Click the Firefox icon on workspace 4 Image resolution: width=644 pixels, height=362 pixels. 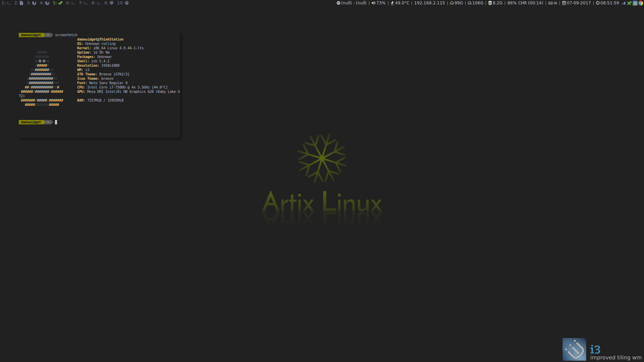47,3
